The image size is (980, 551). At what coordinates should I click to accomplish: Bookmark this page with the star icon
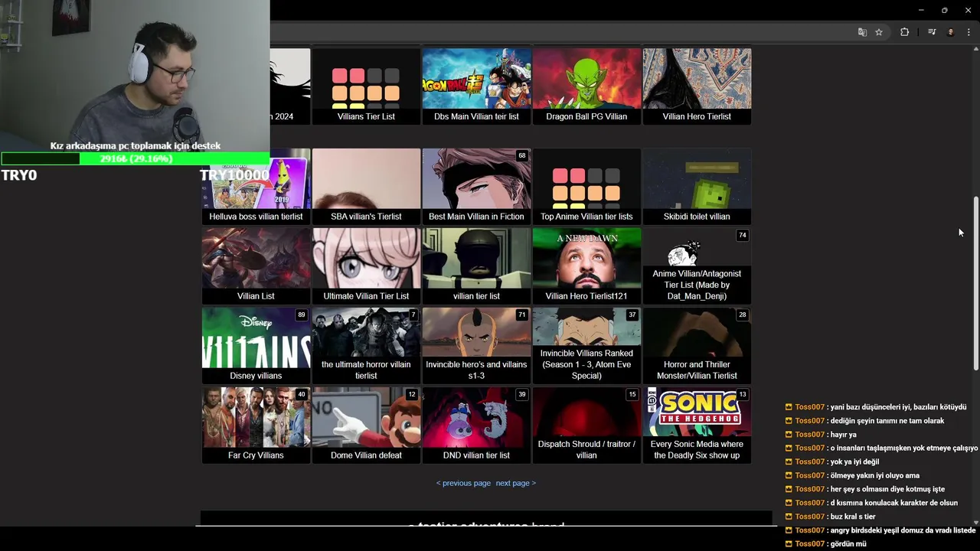(x=879, y=32)
